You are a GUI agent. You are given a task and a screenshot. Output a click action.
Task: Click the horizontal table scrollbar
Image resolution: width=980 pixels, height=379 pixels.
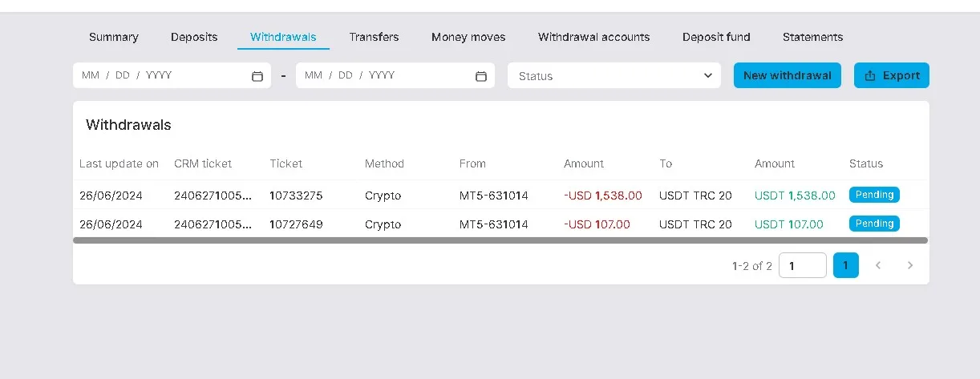point(500,240)
